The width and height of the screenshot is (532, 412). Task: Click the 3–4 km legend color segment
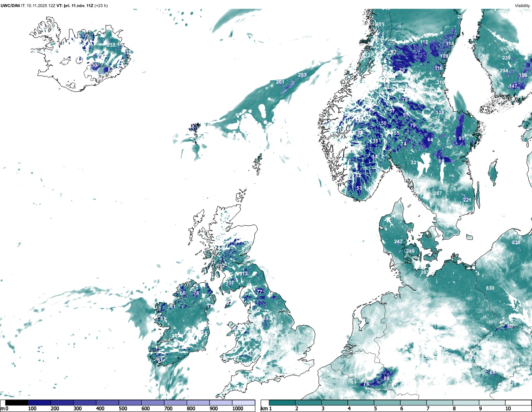coord(335,403)
